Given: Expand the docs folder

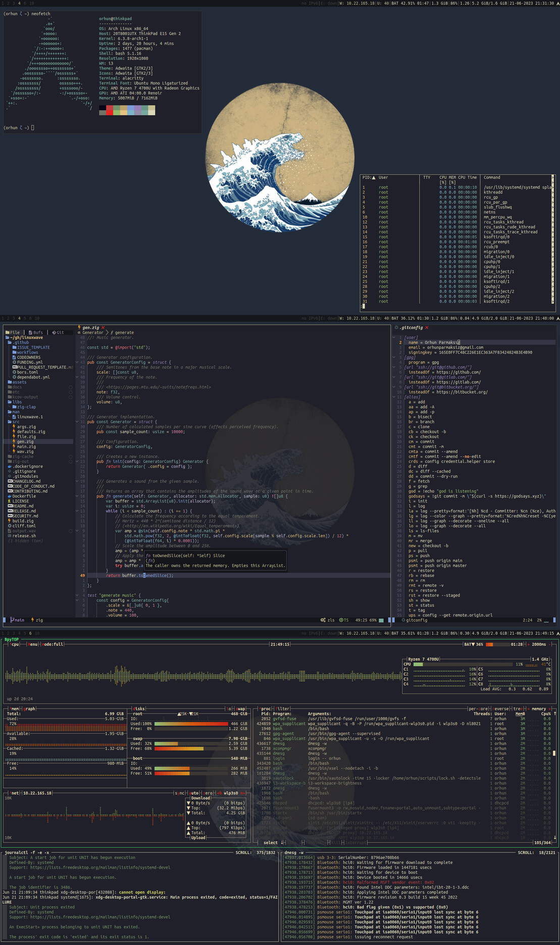Looking at the screenshot, I should pyautogui.click(x=15, y=387).
